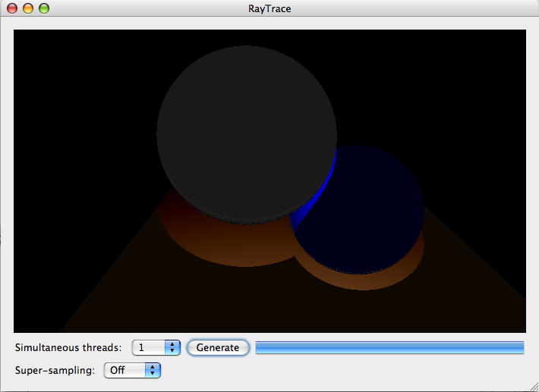Click the window resize grip in the corner

click(532, 385)
